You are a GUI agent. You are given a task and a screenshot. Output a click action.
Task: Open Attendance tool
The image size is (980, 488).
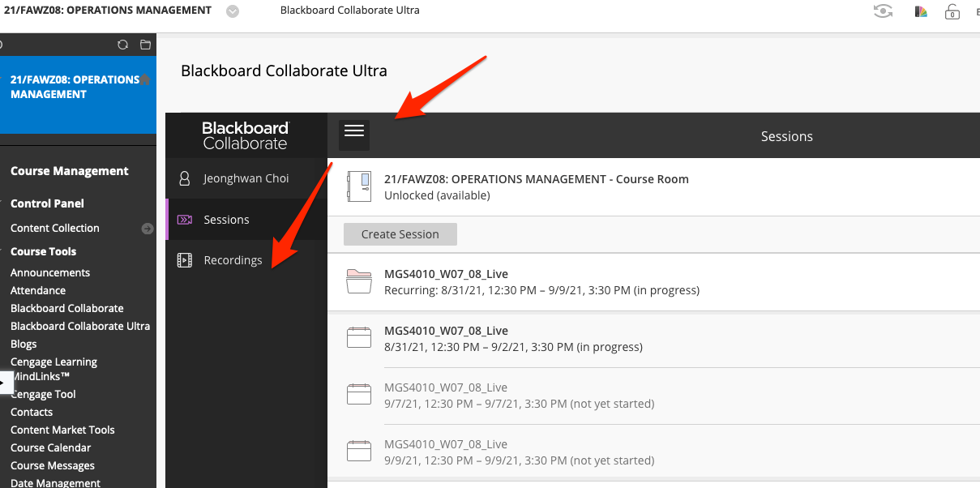tap(38, 291)
